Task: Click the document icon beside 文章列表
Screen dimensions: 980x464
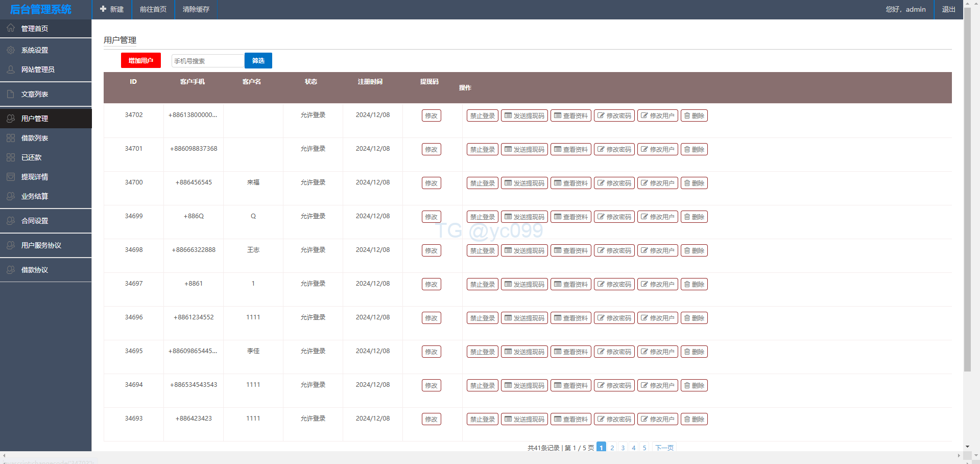Action: coord(11,94)
